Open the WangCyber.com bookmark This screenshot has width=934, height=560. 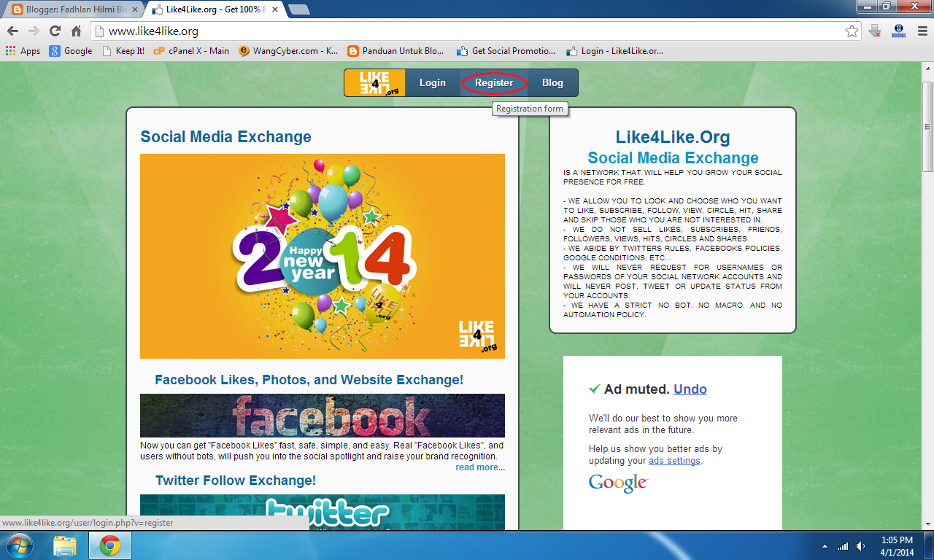pos(289,51)
